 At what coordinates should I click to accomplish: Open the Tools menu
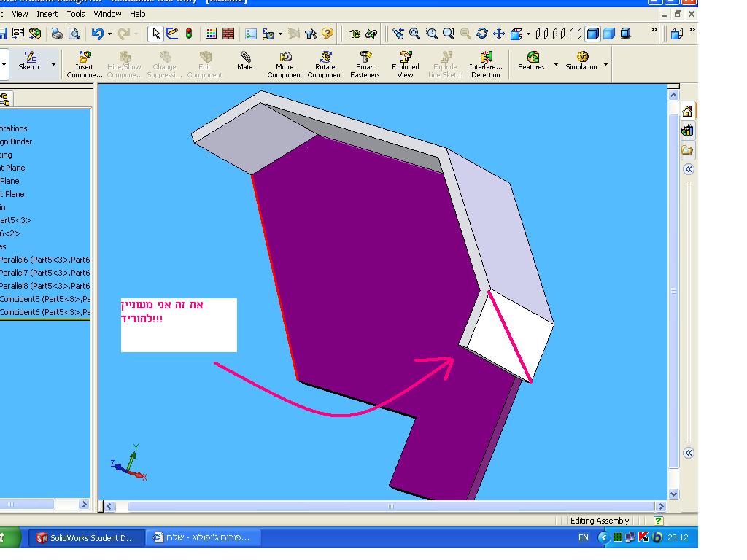pyautogui.click(x=76, y=14)
